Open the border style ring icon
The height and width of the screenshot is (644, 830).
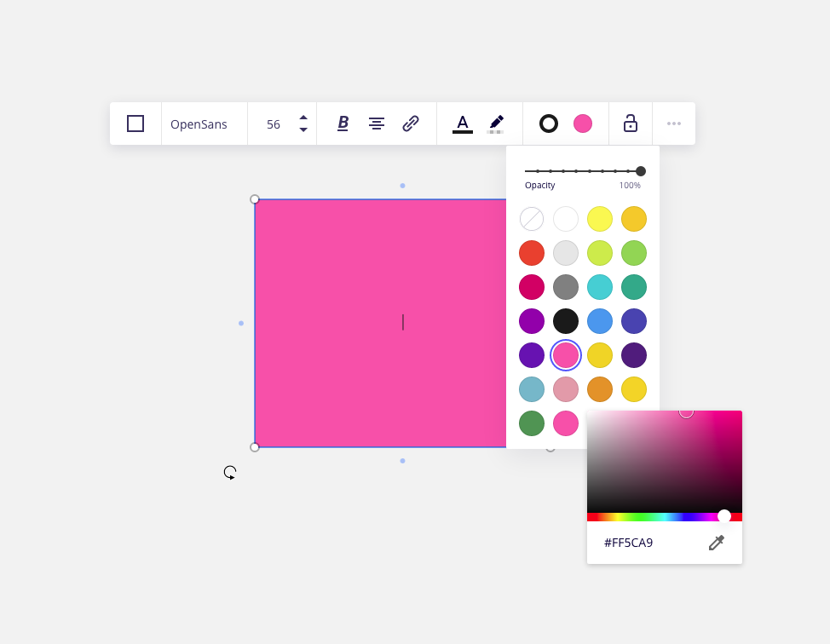549,124
